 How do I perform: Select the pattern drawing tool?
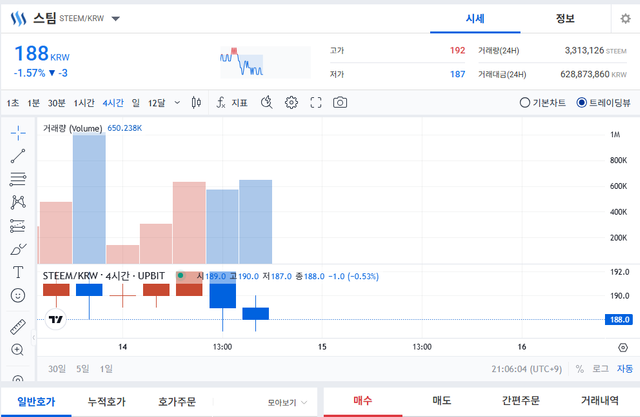[x=18, y=202]
